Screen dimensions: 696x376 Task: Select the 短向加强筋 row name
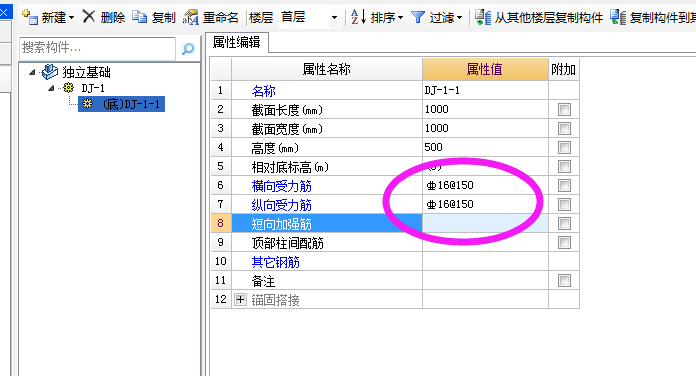click(281, 224)
